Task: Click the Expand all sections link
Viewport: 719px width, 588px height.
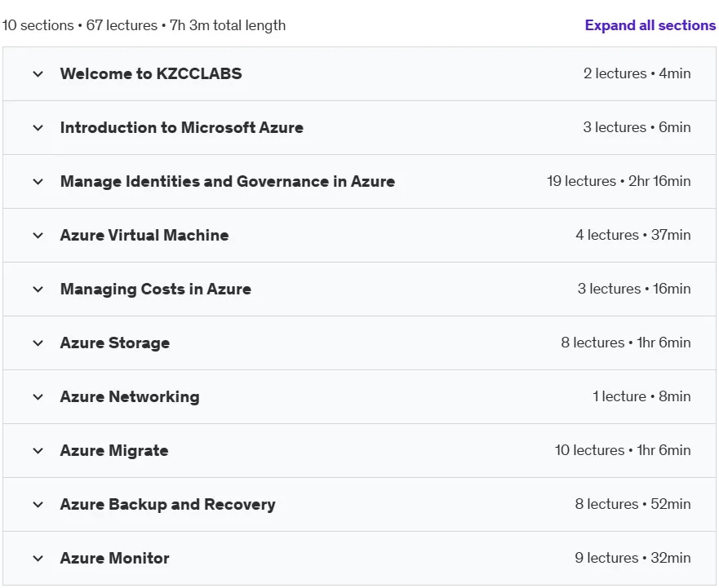Action: click(x=650, y=25)
